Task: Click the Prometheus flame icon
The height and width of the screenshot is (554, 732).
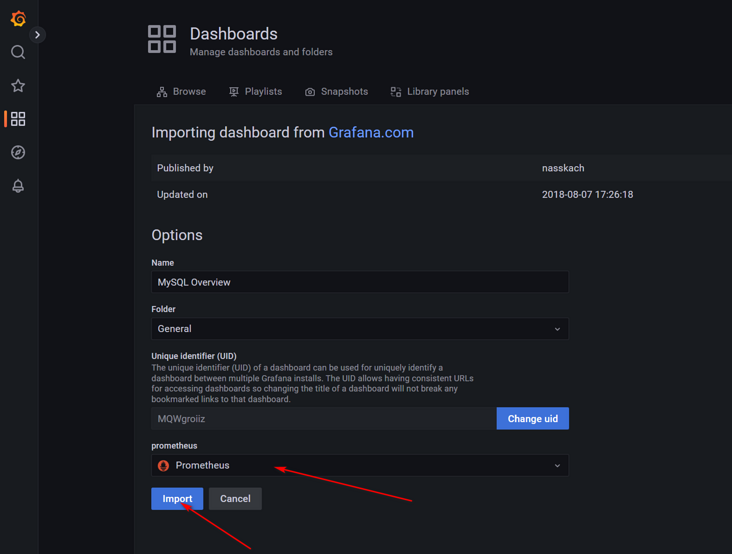Action: [x=163, y=466]
